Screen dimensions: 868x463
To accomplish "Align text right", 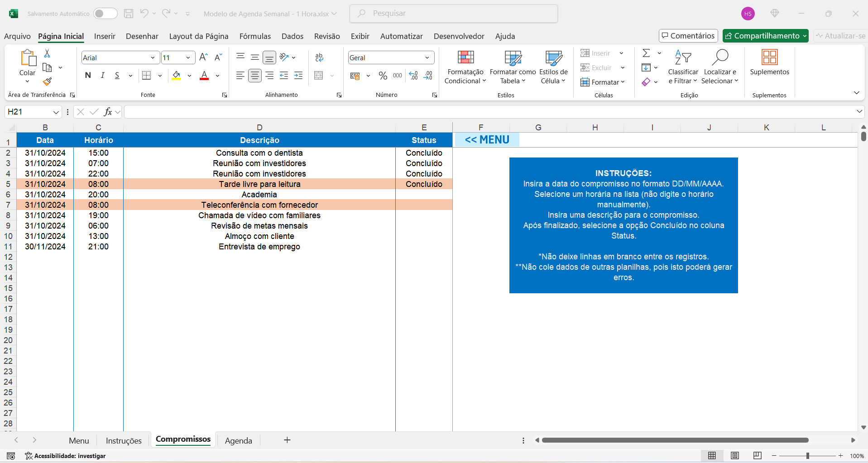I will 269,76.
